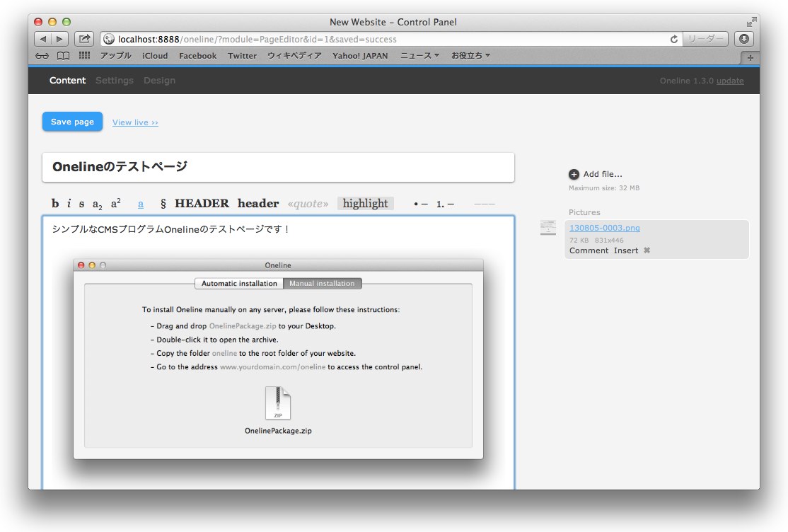Apply the «quote» style
The height and width of the screenshot is (532, 788).
(308, 204)
